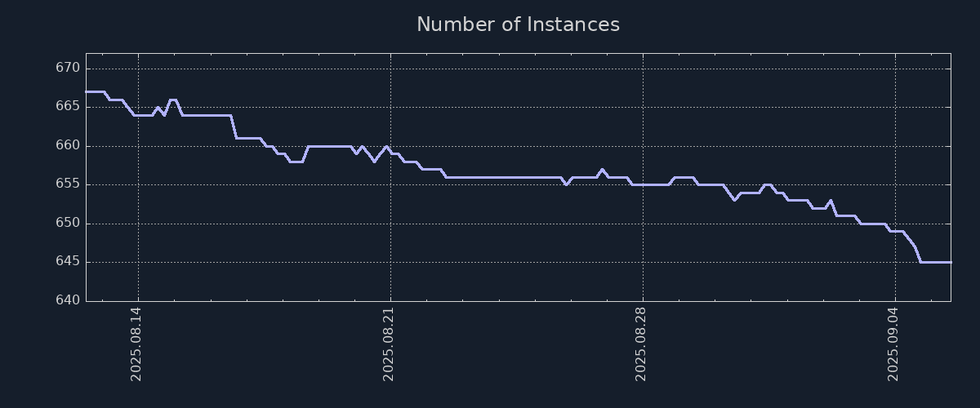Viewport: 980px width, 408px height.
Task: Click the 666 peak just after 2025.08.14
Action: (x=172, y=100)
